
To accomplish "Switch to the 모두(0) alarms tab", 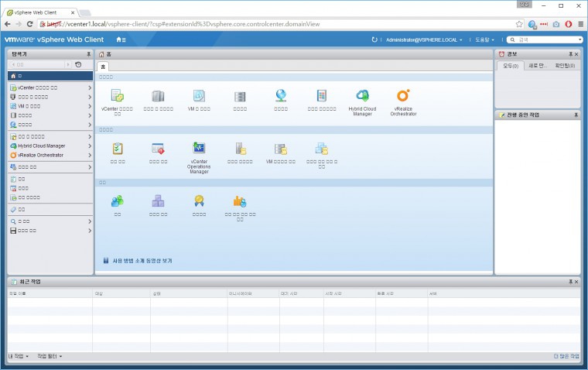I will [x=511, y=66].
